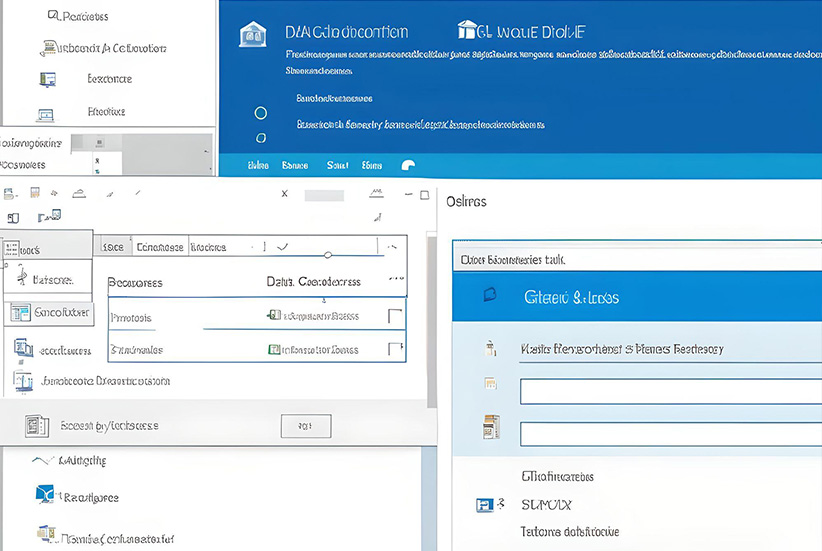Select the second radio circle in blue banner
This screenshot has width=822, height=551.
[x=261, y=138]
